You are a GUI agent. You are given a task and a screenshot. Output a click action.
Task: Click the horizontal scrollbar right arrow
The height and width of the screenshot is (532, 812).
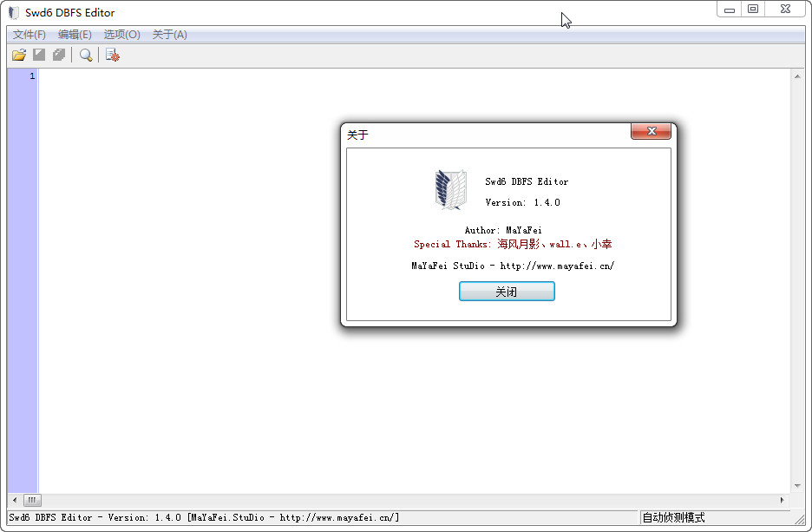pyautogui.click(x=783, y=501)
